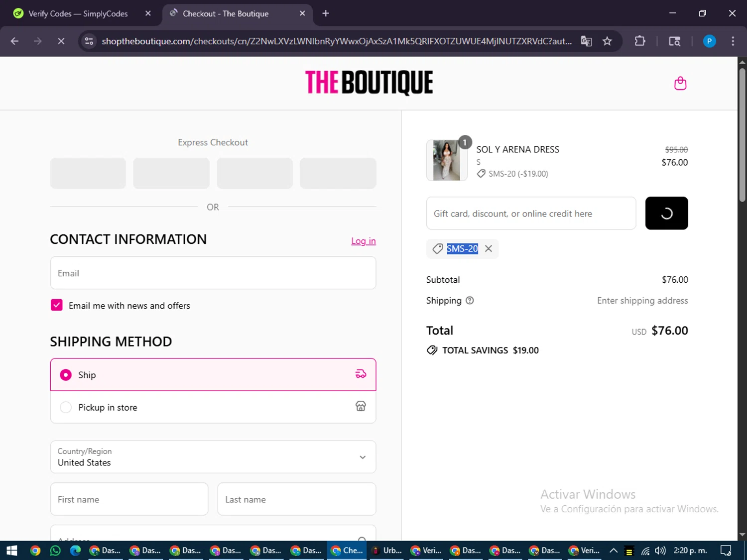747x560 pixels.
Task: Click the taskbar clock showing 2:20 p. m.
Action: pos(690,551)
